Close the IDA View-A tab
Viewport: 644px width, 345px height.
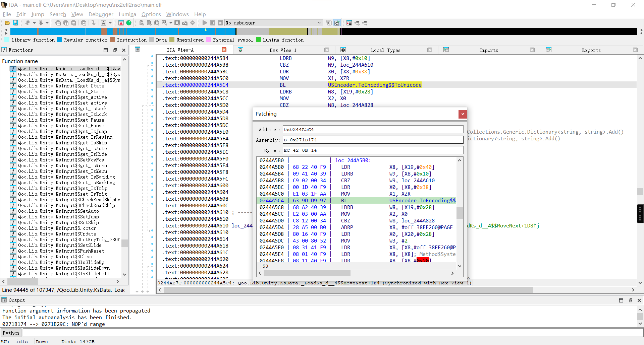pyautogui.click(x=224, y=50)
